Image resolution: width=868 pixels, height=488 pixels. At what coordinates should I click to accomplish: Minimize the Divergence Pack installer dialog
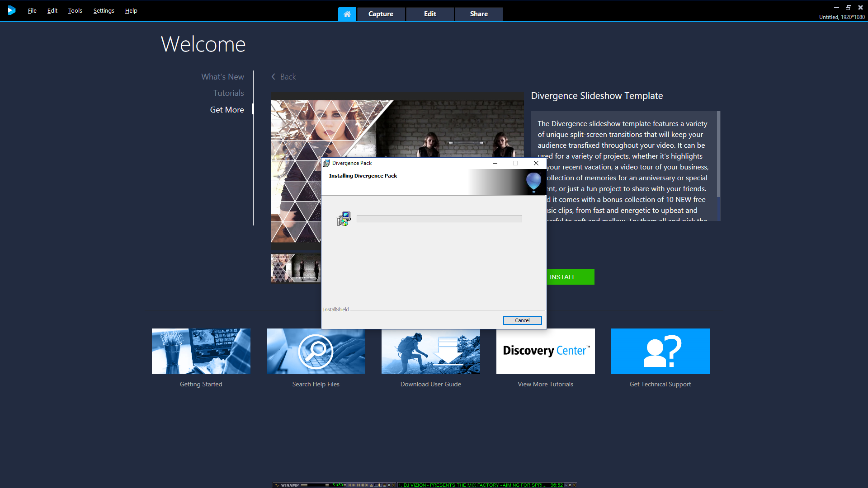click(495, 163)
